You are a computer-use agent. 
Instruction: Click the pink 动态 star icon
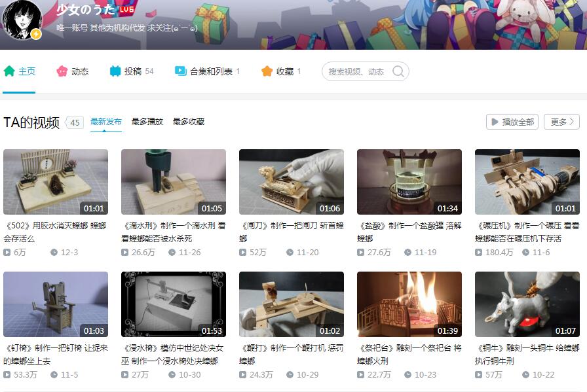(x=62, y=71)
